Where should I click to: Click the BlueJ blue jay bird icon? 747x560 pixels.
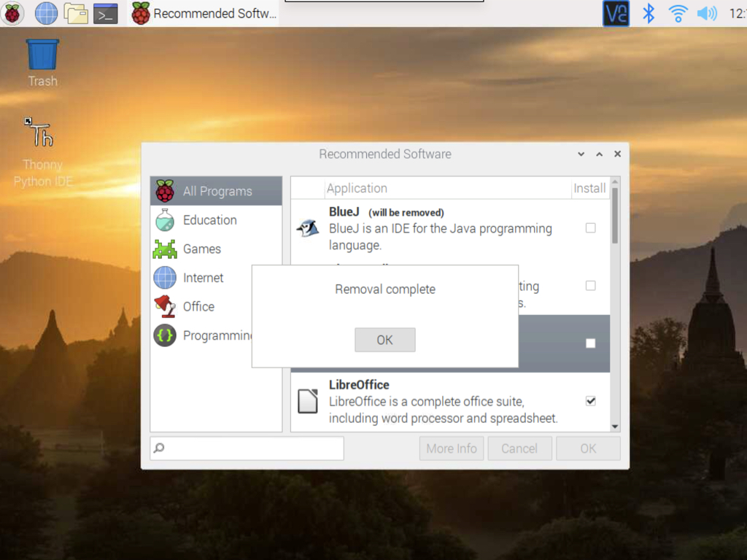coord(309,228)
